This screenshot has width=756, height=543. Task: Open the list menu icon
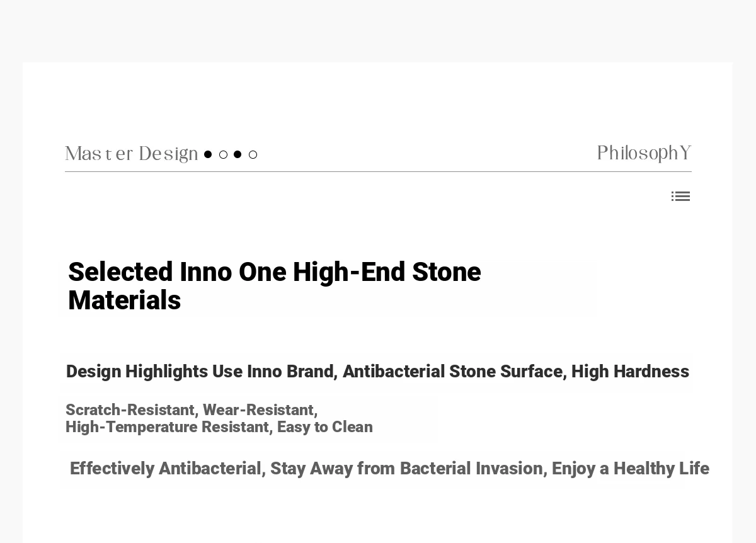[x=680, y=197]
